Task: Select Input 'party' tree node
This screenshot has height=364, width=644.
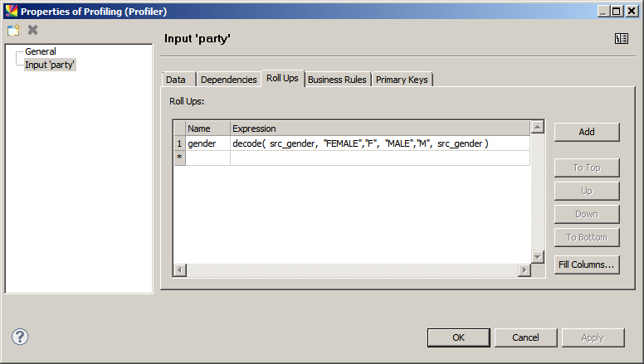Action: pyautogui.click(x=50, y=65)
